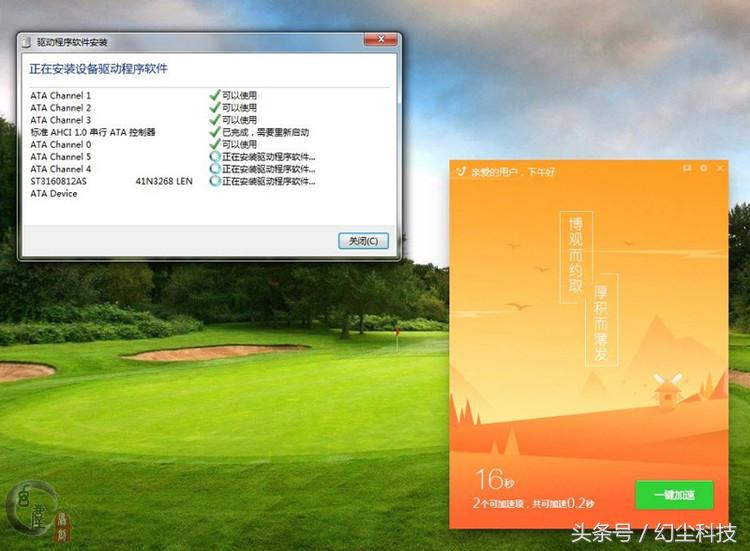Open the settings gear in the orange popup
The height and width of the screenshot is (551, 750).
[704, 168]
